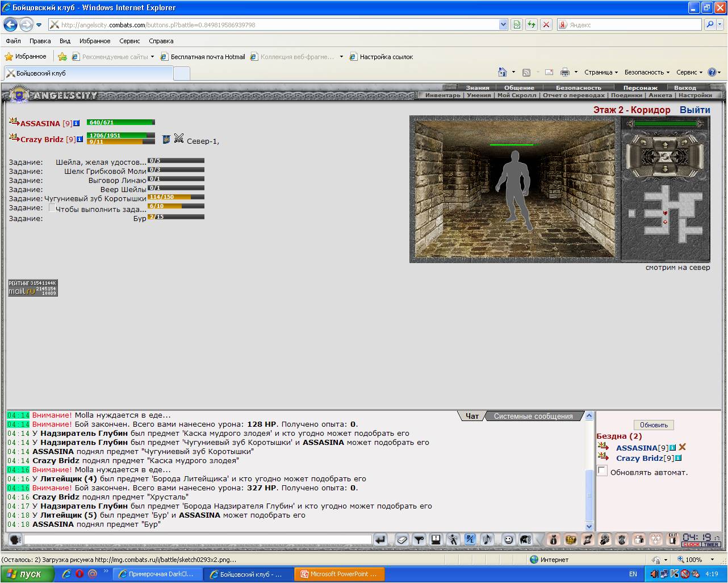The image size is (728, 583).
Task: Click the center refresh control of navigation pad
Action: 665,157
